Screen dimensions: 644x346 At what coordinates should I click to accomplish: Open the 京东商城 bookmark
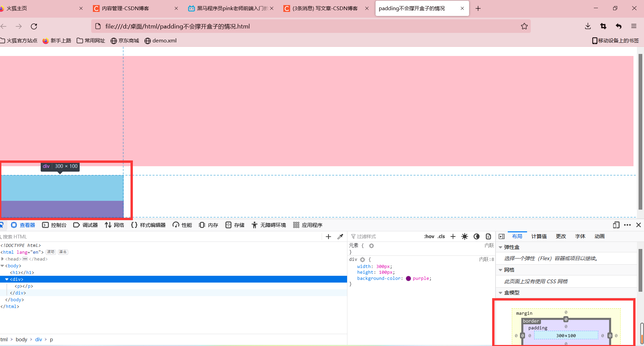coord(125,41)
